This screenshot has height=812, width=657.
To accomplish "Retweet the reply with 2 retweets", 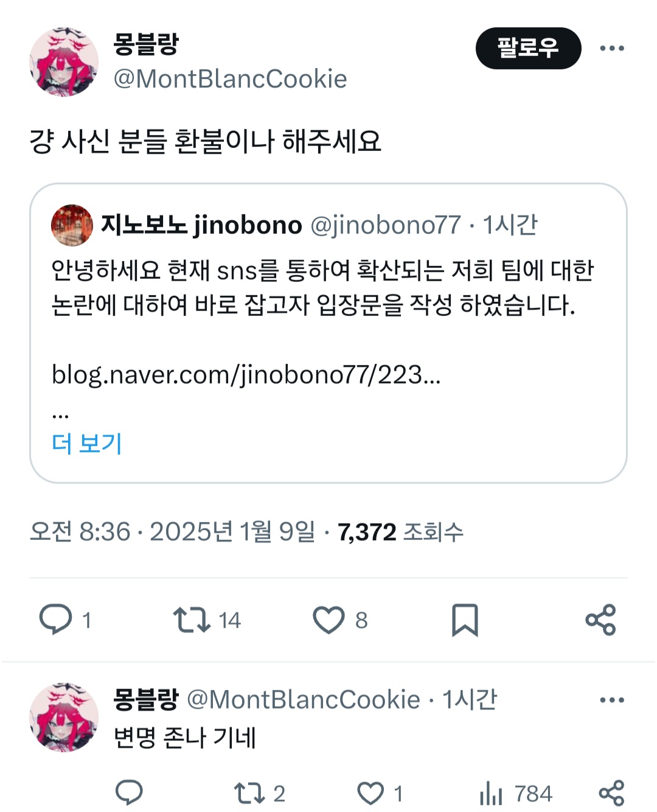I will coord(249,793).
